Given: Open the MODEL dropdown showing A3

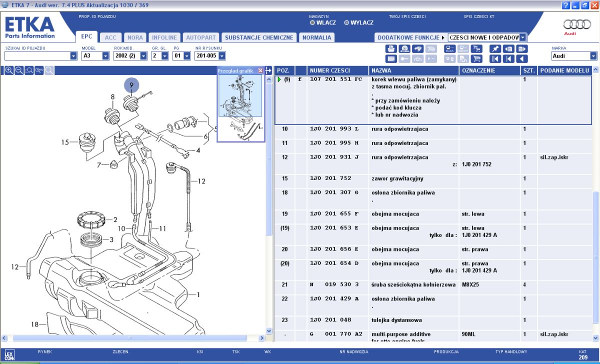Looking at the screenshot, I should click(95, 56).
